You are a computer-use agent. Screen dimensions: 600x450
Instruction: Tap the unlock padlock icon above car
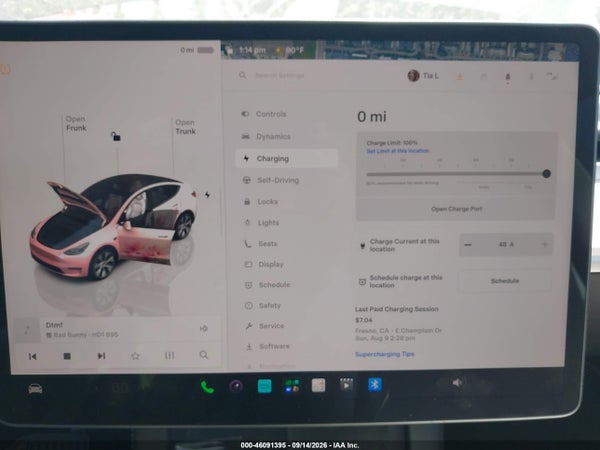116,136
